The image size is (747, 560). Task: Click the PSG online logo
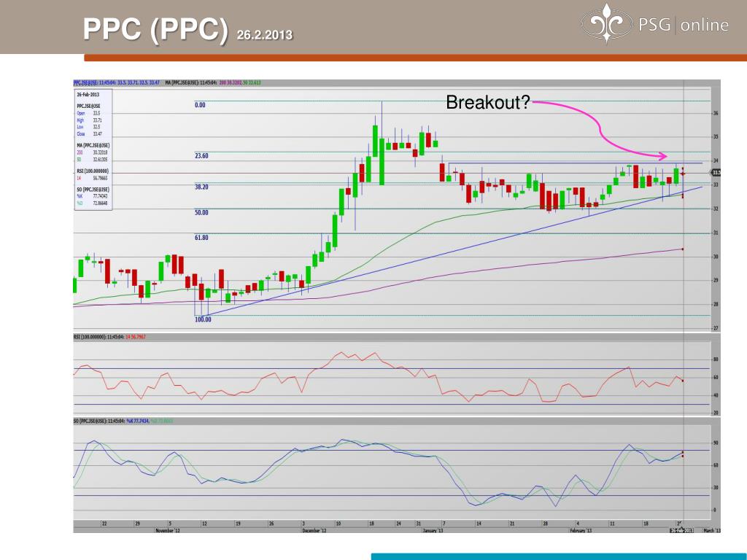(654, 23)
